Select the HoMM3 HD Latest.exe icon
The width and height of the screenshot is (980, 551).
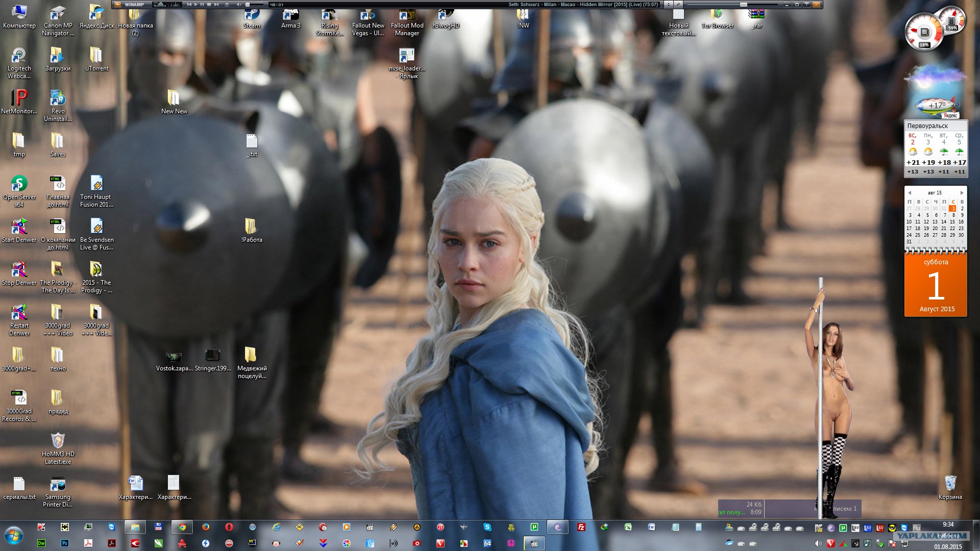(58, 449)
